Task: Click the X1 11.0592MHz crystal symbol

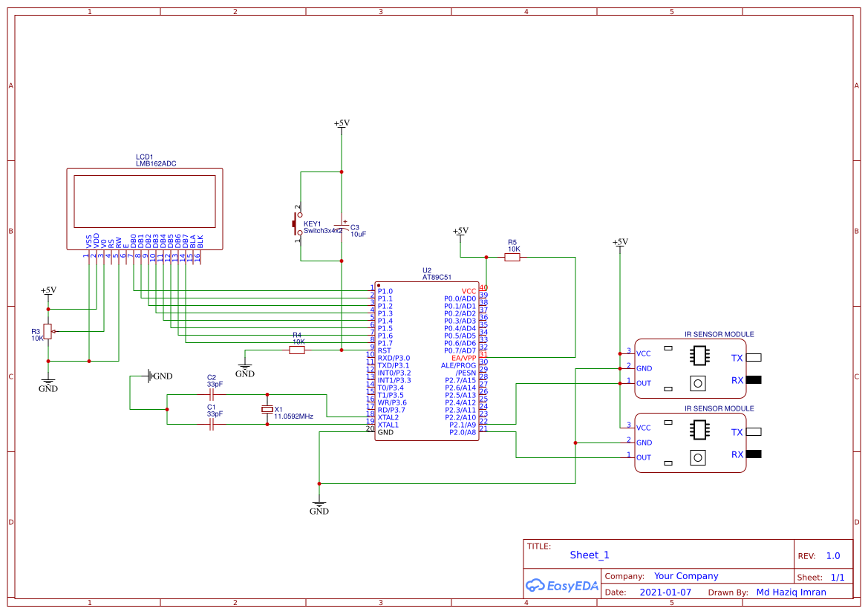Action: point(266,409)
